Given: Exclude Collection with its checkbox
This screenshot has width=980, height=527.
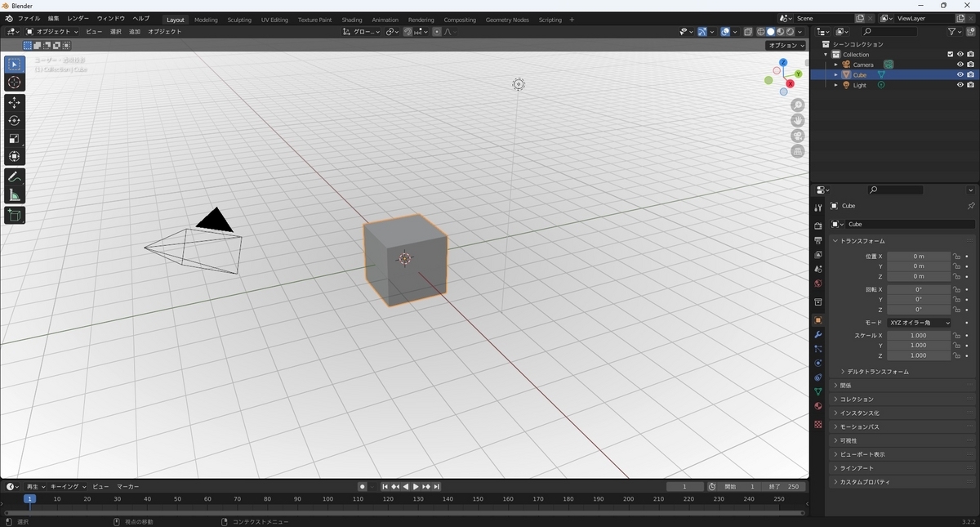Looking at the screenshot, I should (x=950, y=55).
